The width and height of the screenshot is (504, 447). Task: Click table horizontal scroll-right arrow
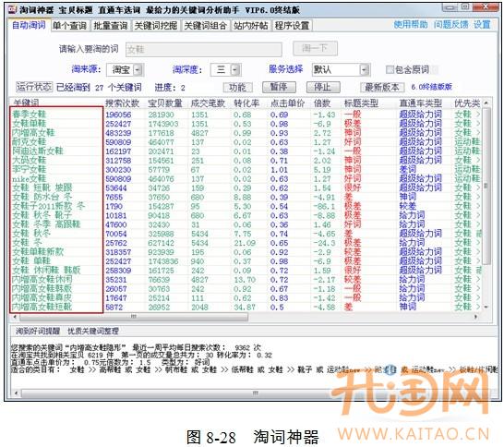coord(475,317)
